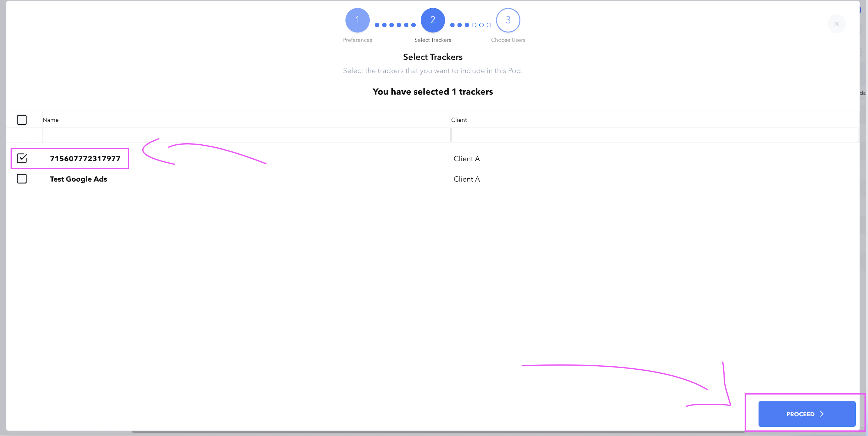The width and height of the screenshot is (868, 436).
Task: Jump to step 3 Choose Users circle
Action: (508, 20)
